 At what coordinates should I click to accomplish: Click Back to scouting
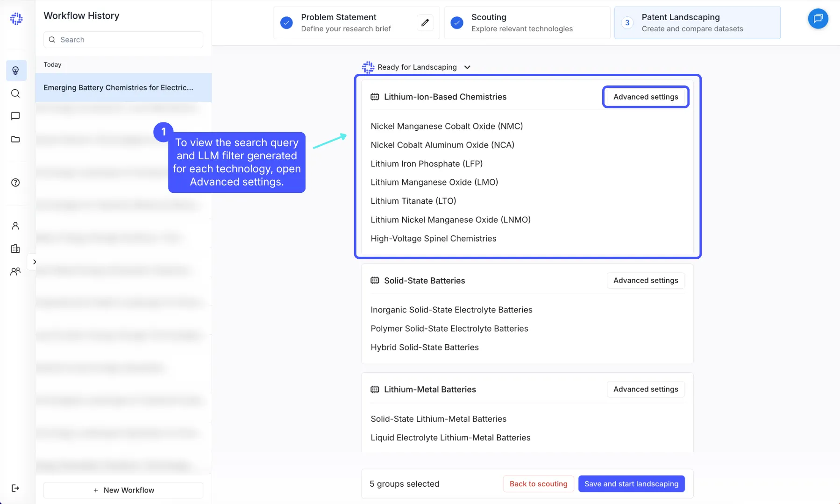click(x=538, y=484)
